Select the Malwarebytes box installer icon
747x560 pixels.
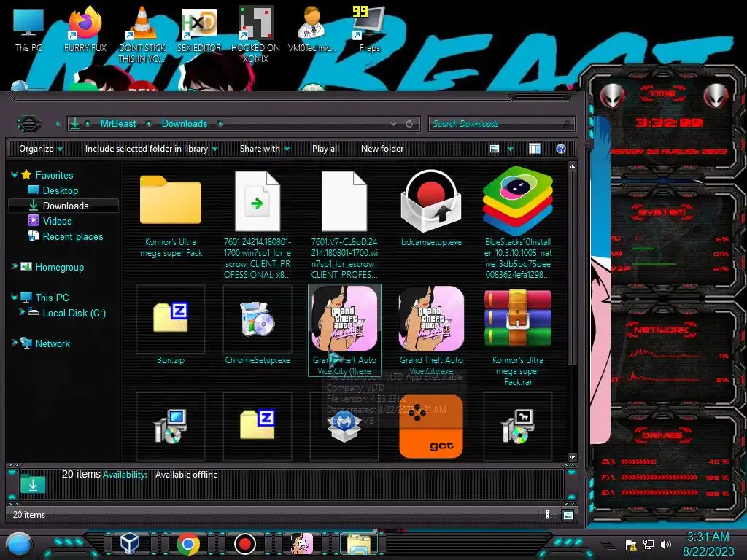coord(344,426)
